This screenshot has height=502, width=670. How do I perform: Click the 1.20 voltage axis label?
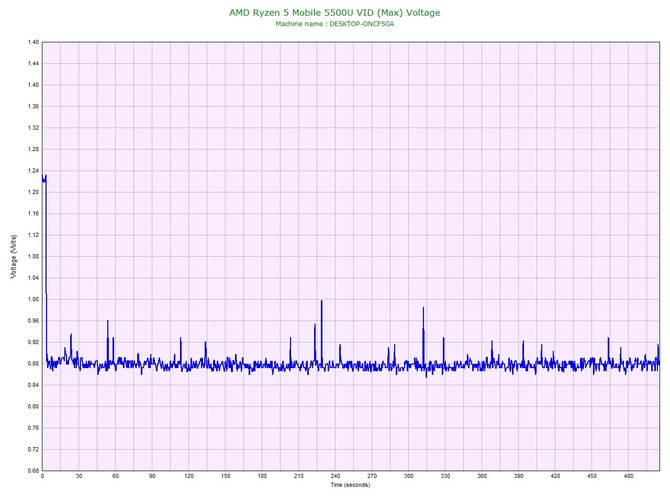coord(33,192)
